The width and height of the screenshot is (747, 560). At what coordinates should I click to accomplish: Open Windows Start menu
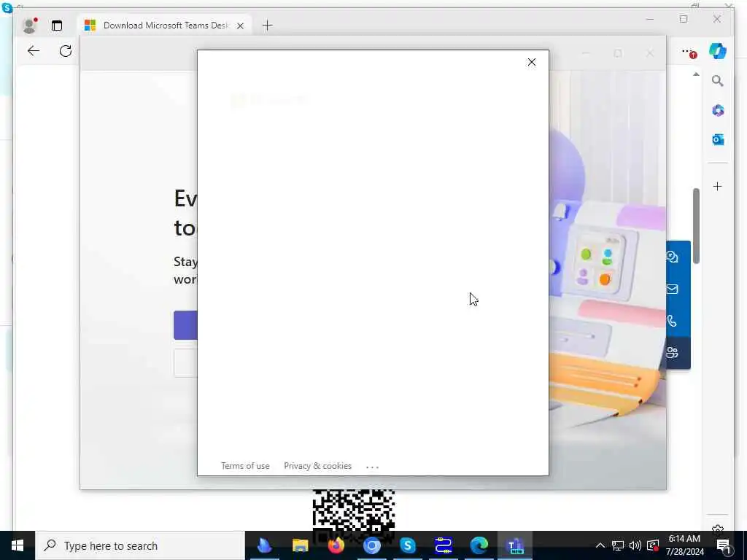18,545
